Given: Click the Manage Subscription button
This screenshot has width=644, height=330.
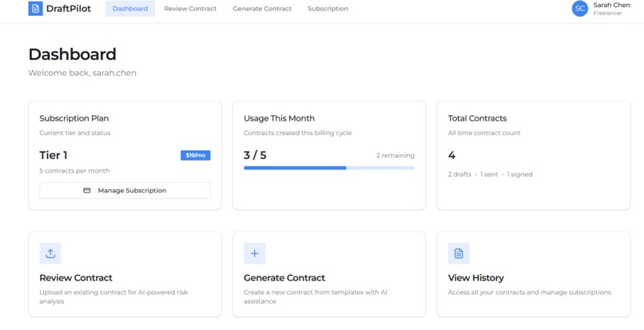Looking at the screenshot, I should (125, 191).
